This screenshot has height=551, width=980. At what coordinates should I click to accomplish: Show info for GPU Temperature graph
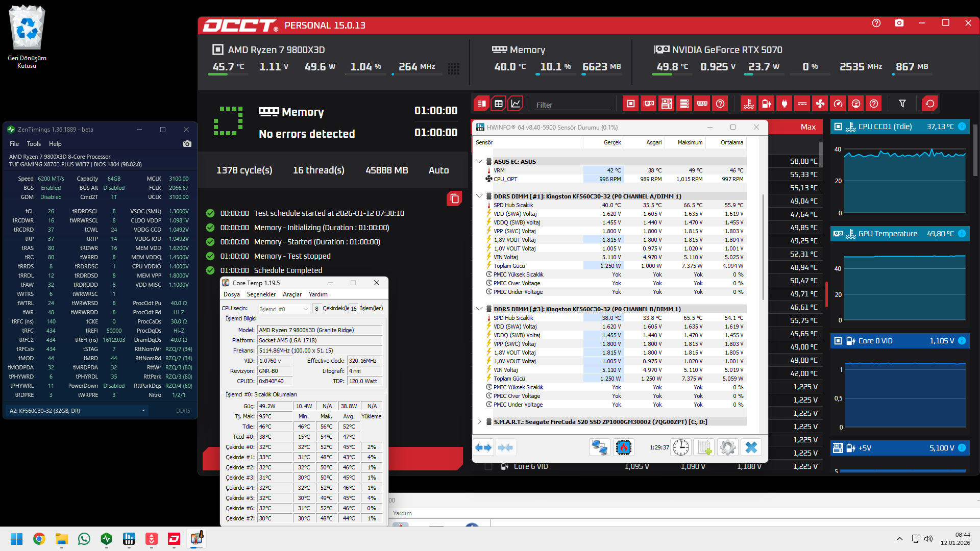click(x=962, y=234)
